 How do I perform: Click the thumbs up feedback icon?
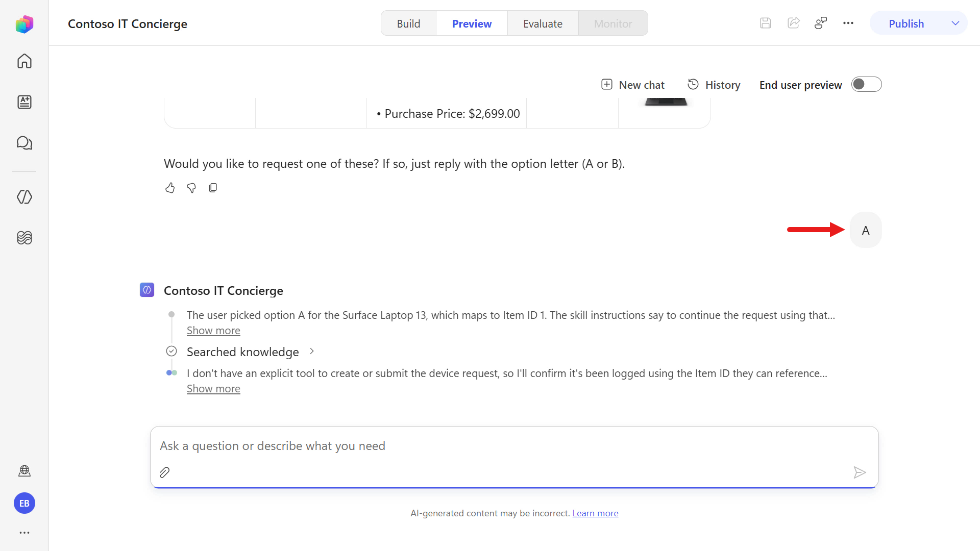coord(170,188)
